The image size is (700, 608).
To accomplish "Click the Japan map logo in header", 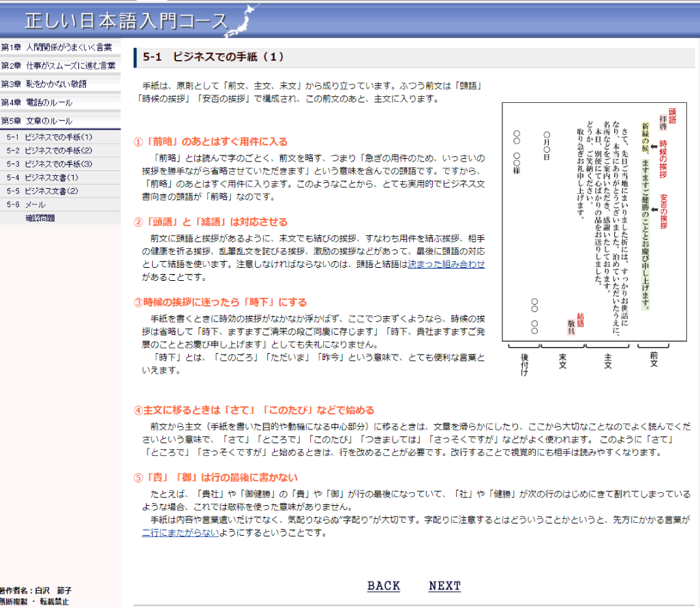I will tap(241, 20).
